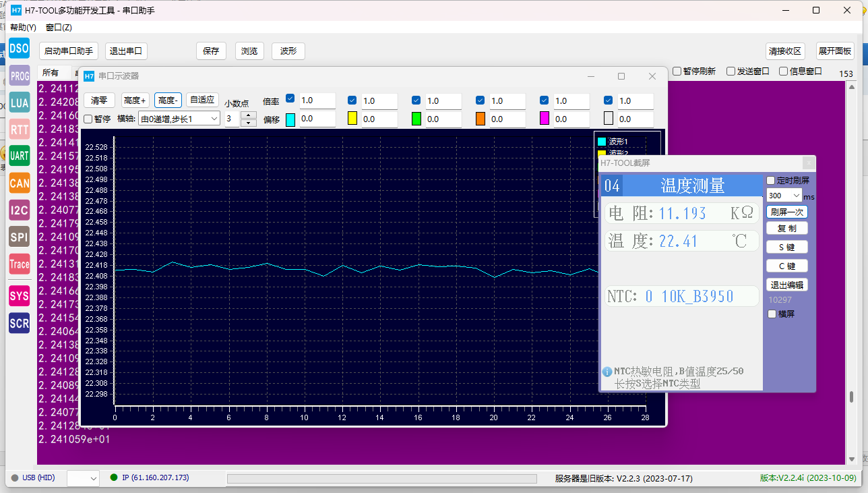Select the UART serial module
Viewport: 868px width, 493px height.
point(20,156)
